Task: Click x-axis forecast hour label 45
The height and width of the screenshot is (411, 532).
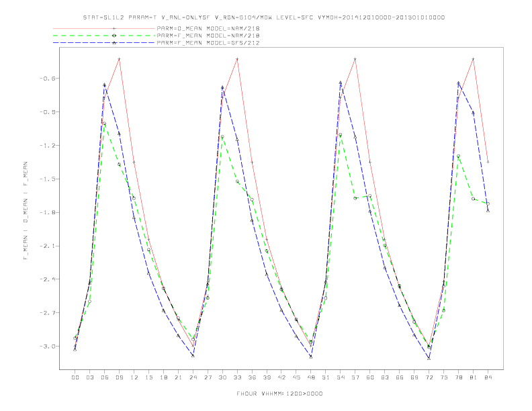Action: pos(296,377)
